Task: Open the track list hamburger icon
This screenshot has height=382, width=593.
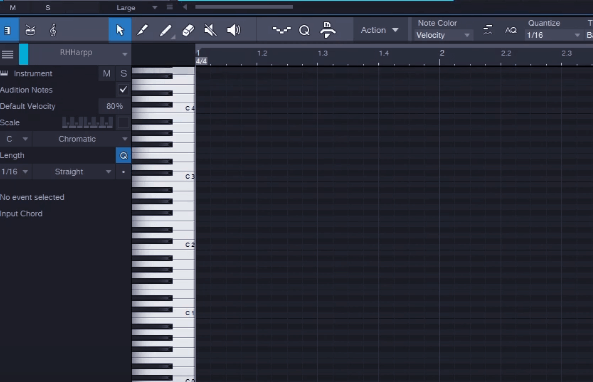Action: [8, 54]
